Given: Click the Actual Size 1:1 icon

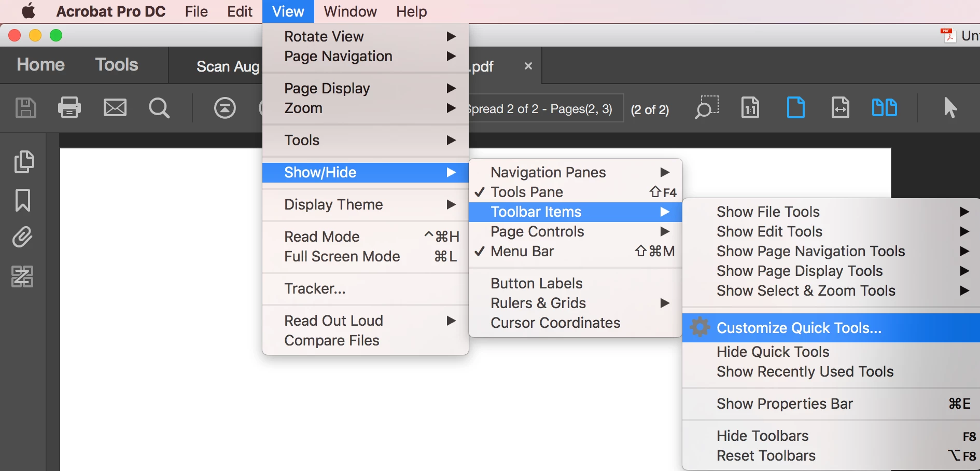Looking at the screenshot, I should 750,108.
